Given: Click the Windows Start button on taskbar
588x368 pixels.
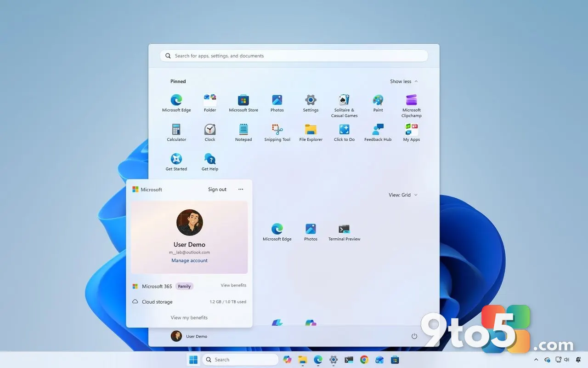Looking at the screenshot, I should [193, 360].
